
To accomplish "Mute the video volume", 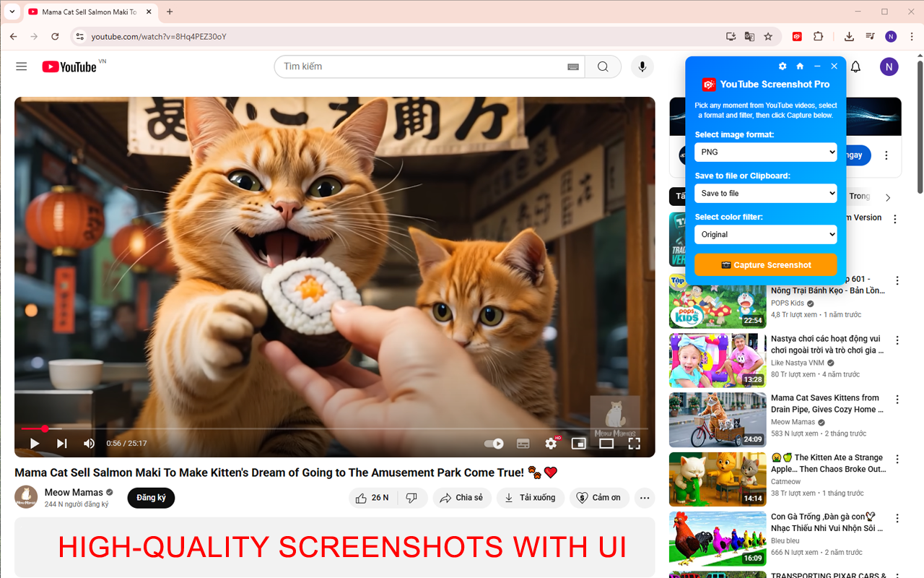I will tap(90, 443).
